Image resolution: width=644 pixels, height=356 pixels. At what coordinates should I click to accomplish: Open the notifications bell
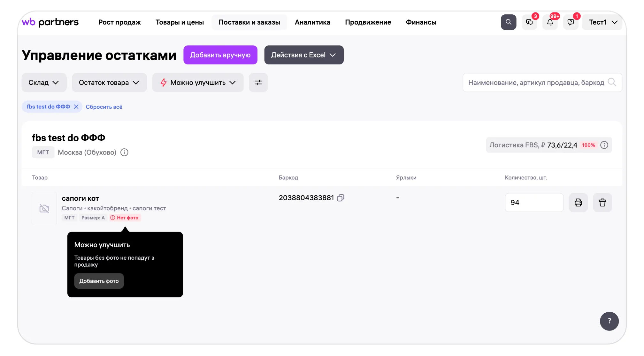click(x=550, y=22)
